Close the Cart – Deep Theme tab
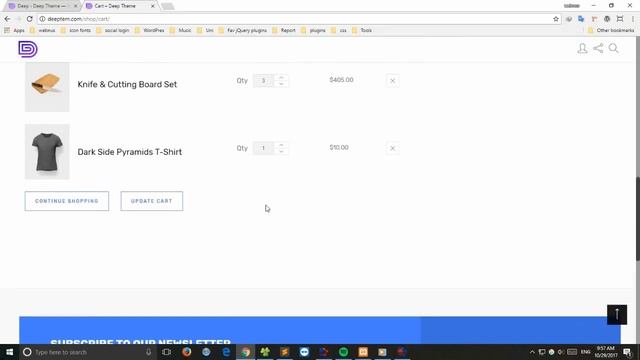 153,6
